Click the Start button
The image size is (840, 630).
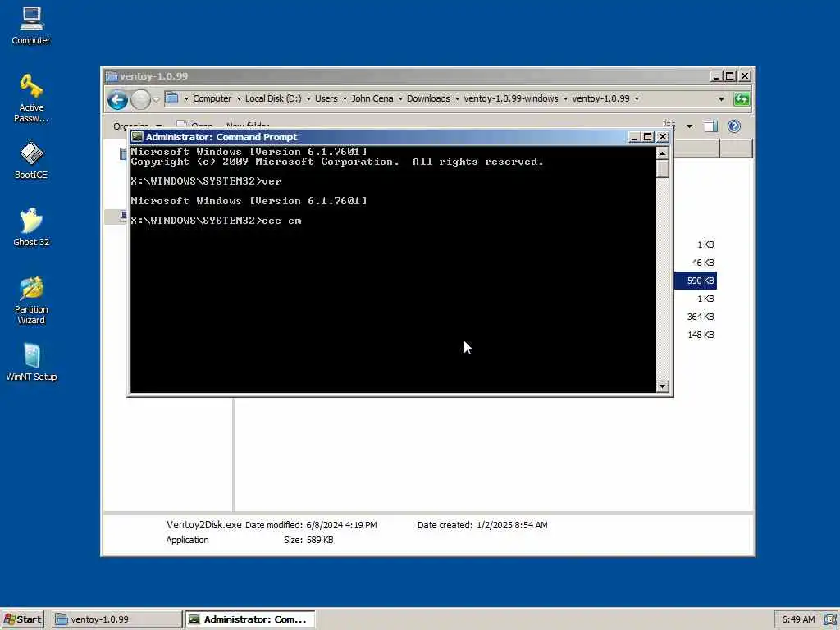pyautogui.click(x=23, y=619)
